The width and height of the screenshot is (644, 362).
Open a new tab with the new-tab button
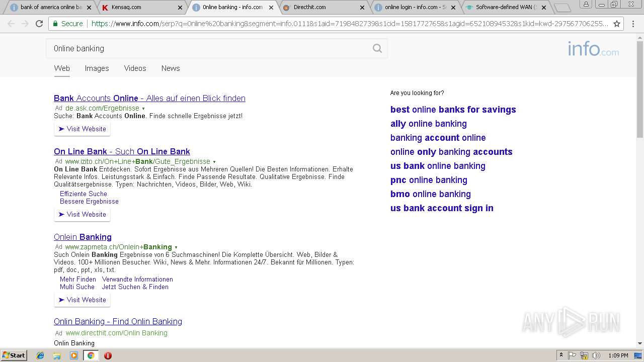pyautogui.click(x=562, y=8)
